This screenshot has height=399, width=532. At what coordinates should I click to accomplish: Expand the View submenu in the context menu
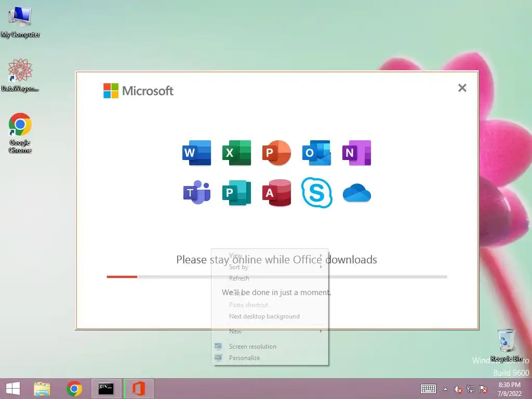[x=270, y=256]
